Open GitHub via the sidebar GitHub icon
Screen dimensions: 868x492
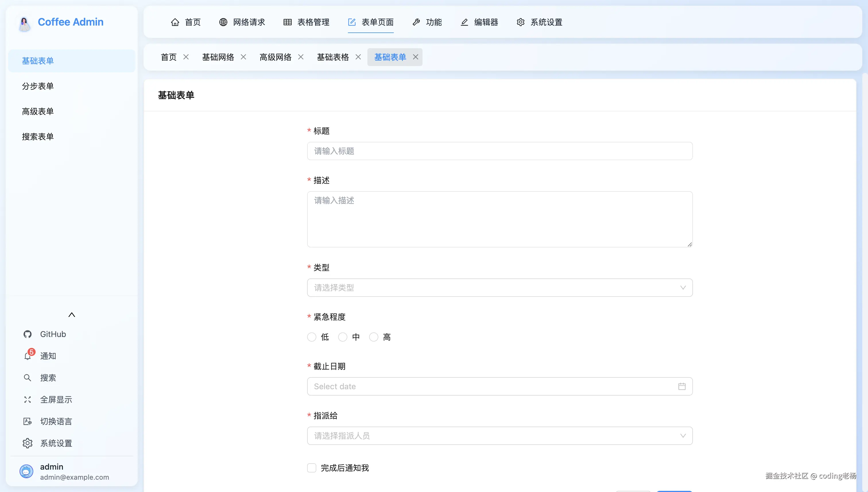click(x=27, y=334)
